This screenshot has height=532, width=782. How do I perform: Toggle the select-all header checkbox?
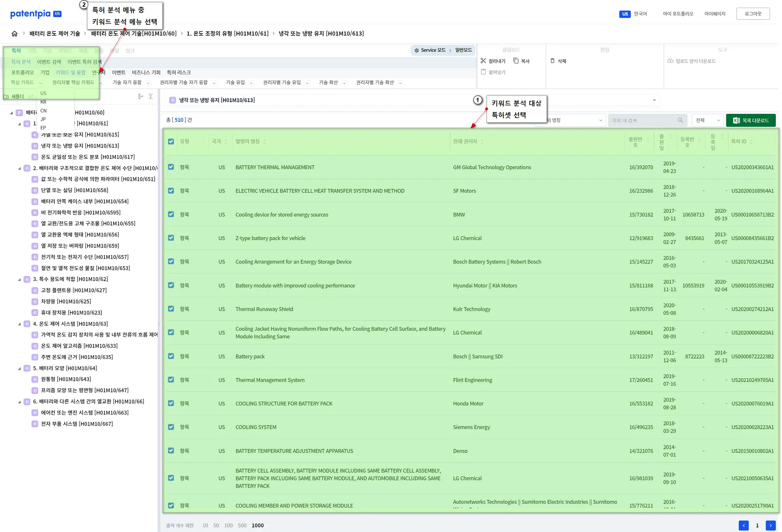(171, 141)
